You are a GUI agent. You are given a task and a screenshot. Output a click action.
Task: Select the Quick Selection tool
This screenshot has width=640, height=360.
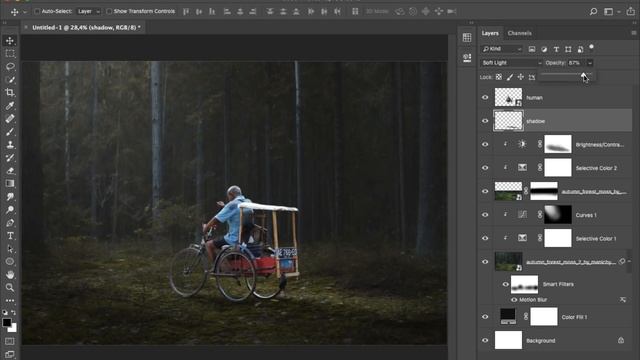pyautogui.click(x=10, y=80)
